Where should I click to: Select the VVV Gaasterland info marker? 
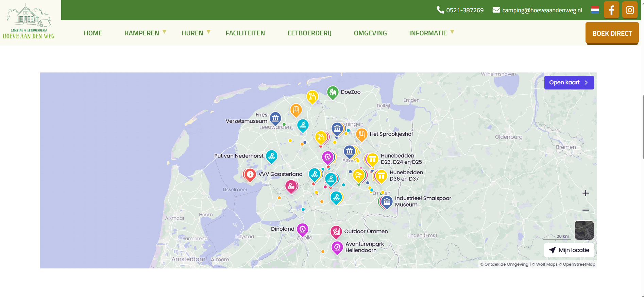(x=250, y=175)
